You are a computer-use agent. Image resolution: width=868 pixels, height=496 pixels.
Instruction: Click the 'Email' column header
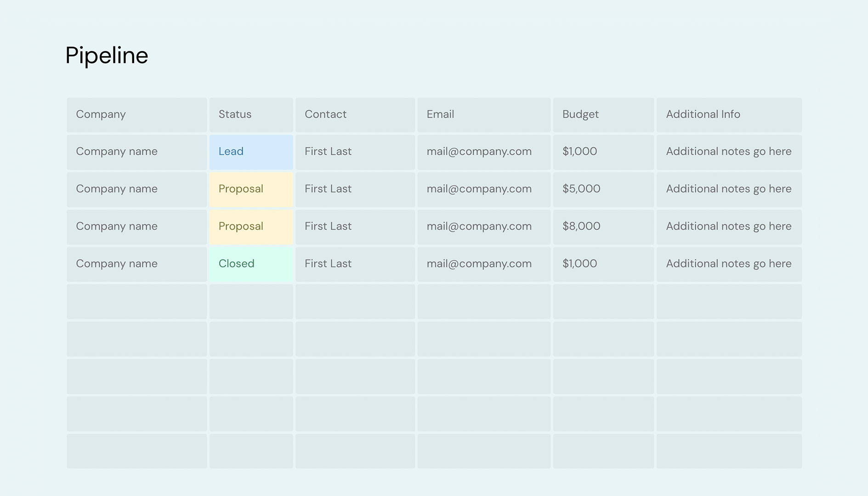(440, 114)
